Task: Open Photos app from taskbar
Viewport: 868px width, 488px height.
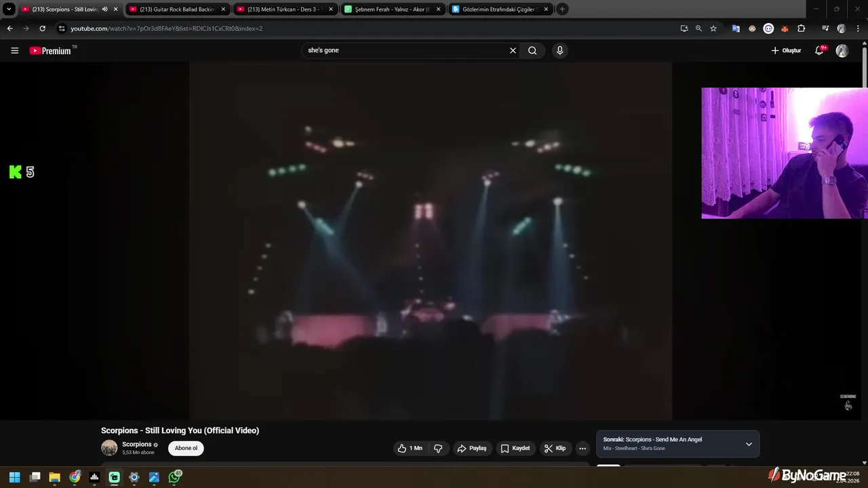Action: 154,477
